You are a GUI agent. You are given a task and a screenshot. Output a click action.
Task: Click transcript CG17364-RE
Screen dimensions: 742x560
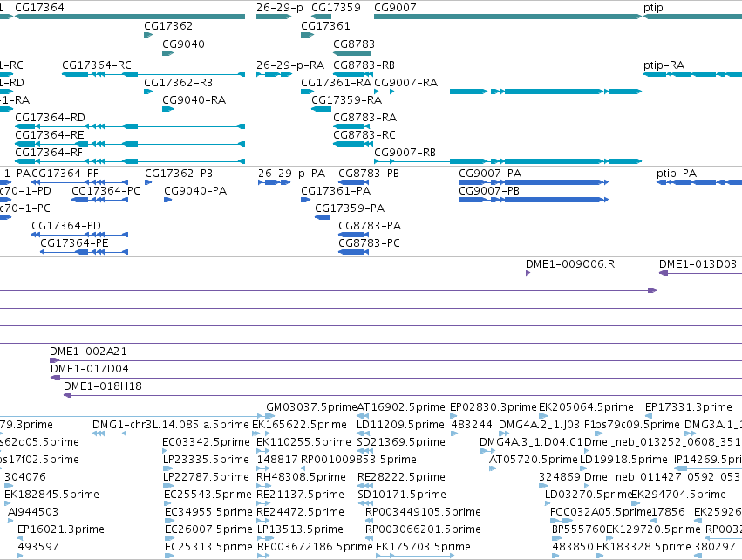50,135
